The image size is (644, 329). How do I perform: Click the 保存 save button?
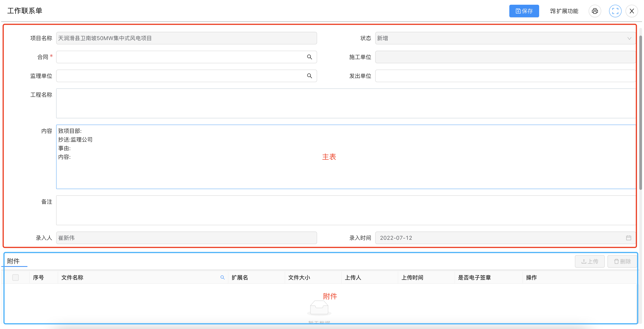(x=524, y=11)
